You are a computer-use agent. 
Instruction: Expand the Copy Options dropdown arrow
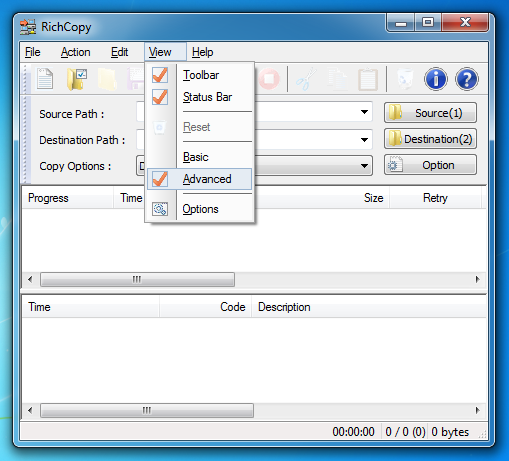364,166
